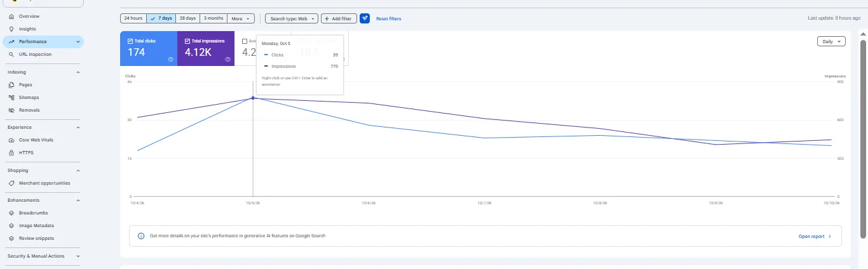Click the Add filter button
The width and height of the screenshot is (868, 269).
coord(339,18)
